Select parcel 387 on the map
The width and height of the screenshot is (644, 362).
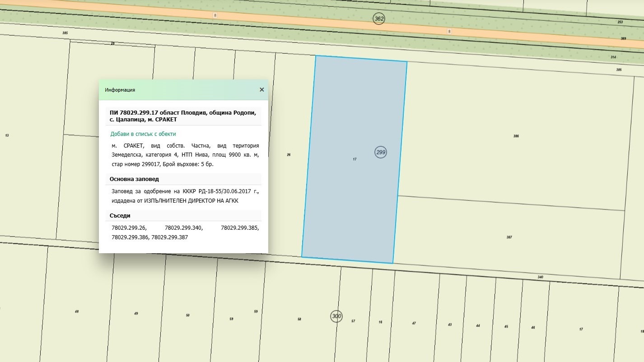click(509, 237)
